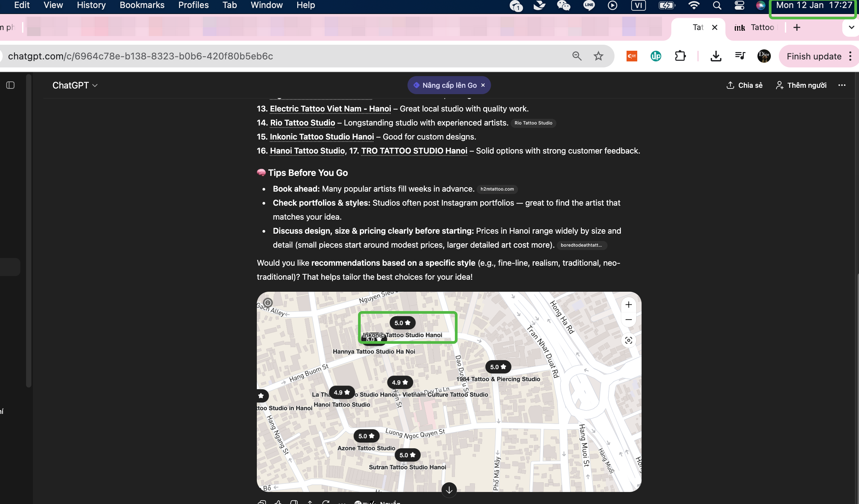
Task: Open the Chrome three-dot menu
Action: (x=850, y=56)
